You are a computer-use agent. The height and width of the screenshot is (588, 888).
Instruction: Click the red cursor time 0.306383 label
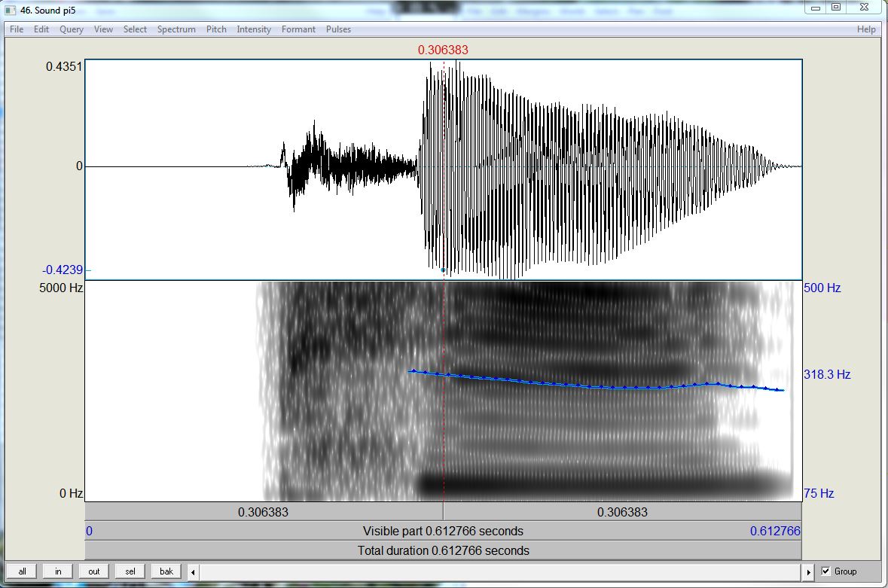443,50
